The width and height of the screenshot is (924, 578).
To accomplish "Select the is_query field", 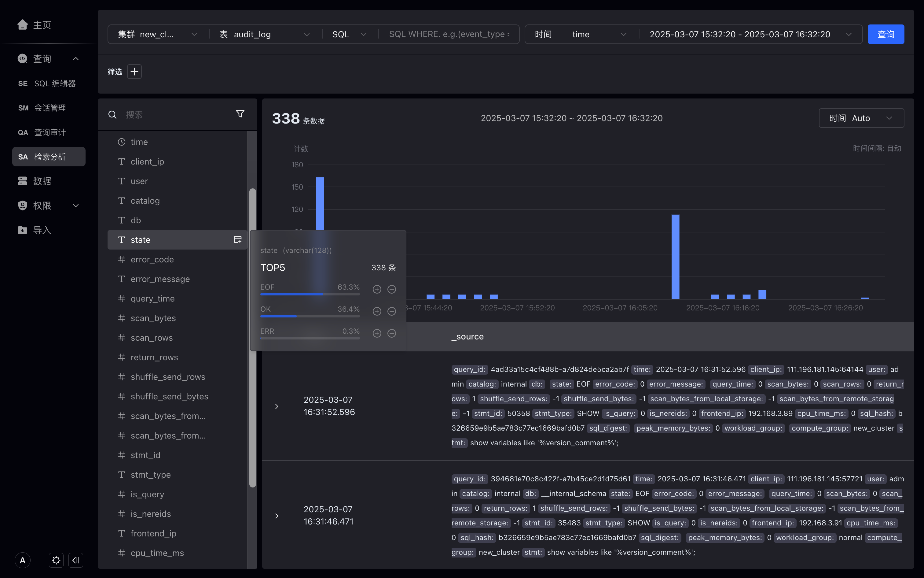I will click(178, 494).
